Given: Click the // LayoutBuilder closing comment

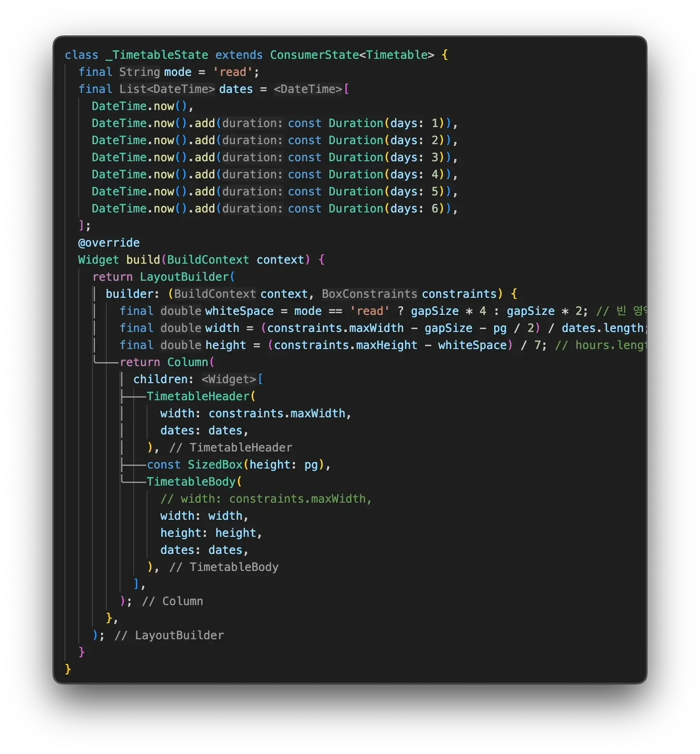Looking at the screenshot, I should [x=169, y=635].
